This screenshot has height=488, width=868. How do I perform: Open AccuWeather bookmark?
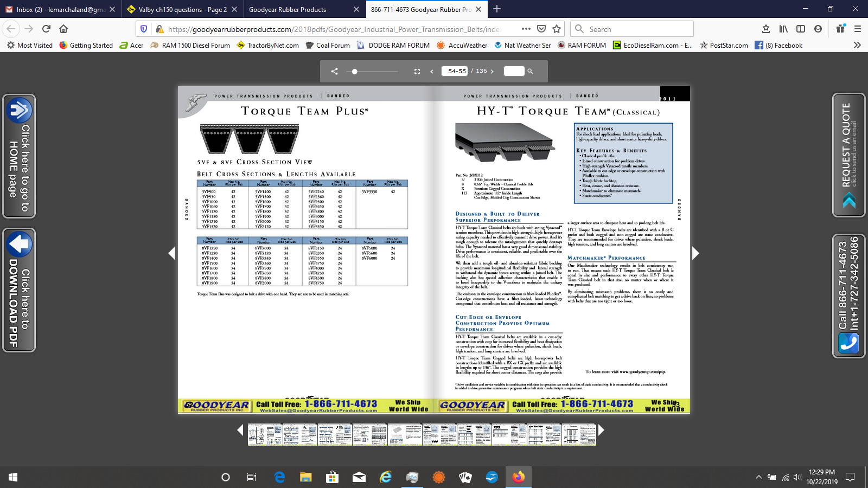click(462, 45)
